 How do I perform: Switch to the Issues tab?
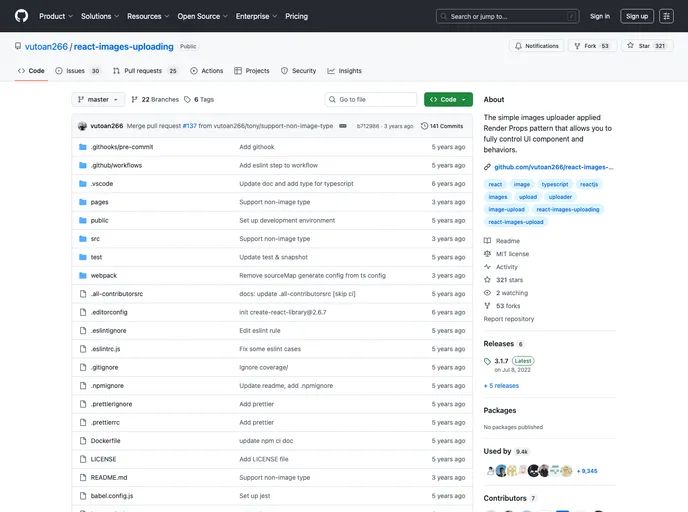click(78, 71)
